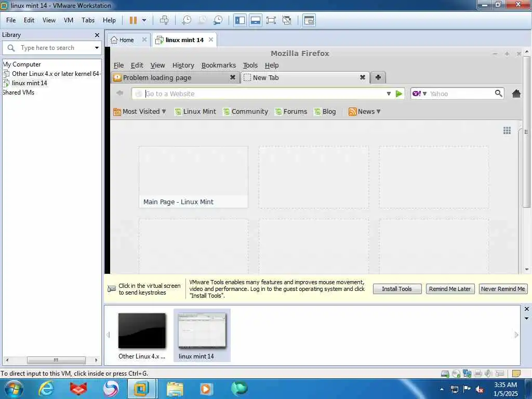Open the VMware Tabs menu
The width and height of the screenshot is (532, 399).
(88, 20)
